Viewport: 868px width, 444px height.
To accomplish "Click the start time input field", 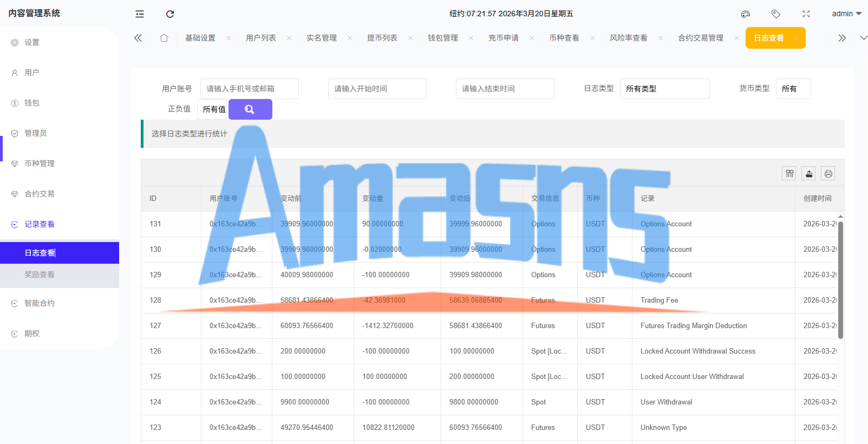I will click(377, 89).
